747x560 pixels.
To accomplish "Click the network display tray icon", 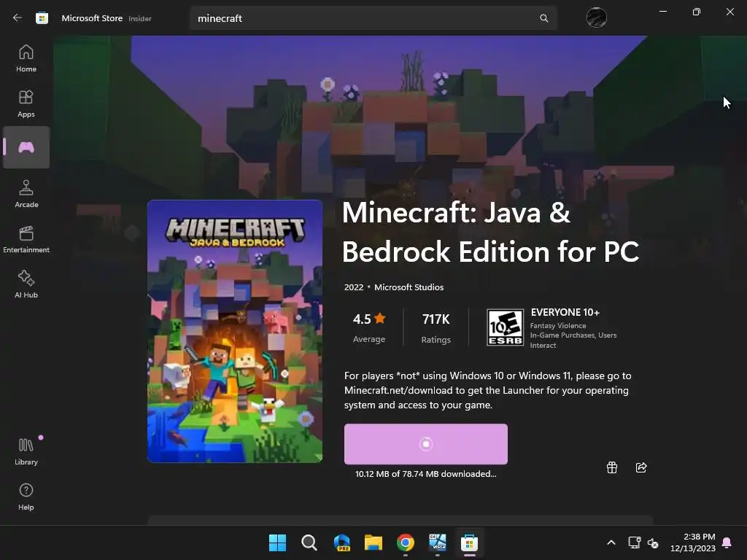I will tap(634, 542).
